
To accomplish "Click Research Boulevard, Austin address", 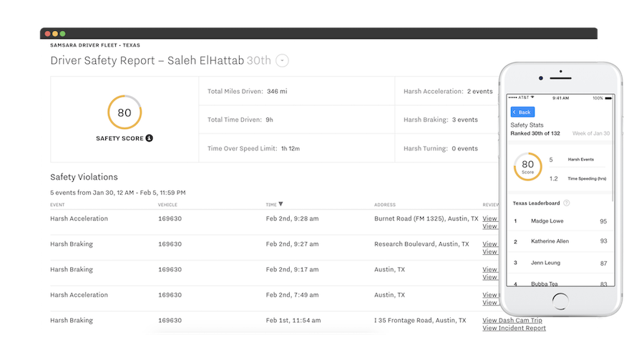I will (421, 244).
